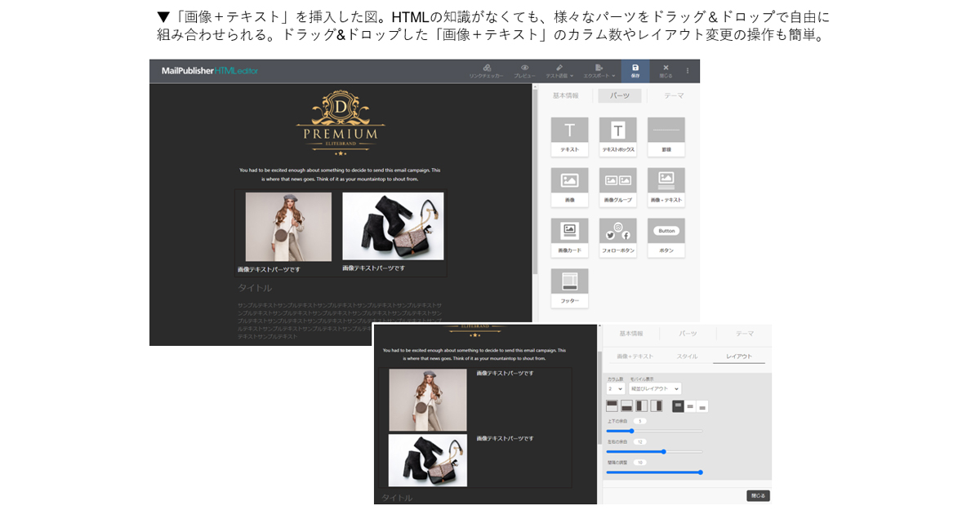Click the 保存 (save) button

636,72
